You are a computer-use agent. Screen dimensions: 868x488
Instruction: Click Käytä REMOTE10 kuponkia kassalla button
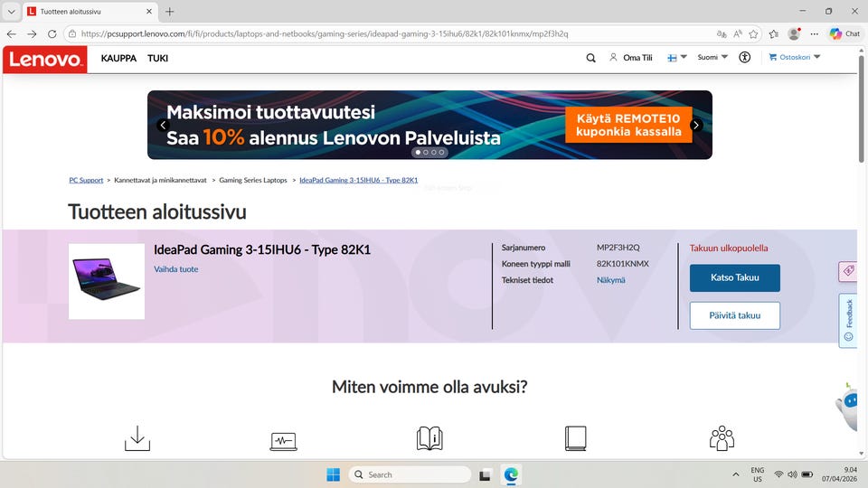tap(628, 125)
